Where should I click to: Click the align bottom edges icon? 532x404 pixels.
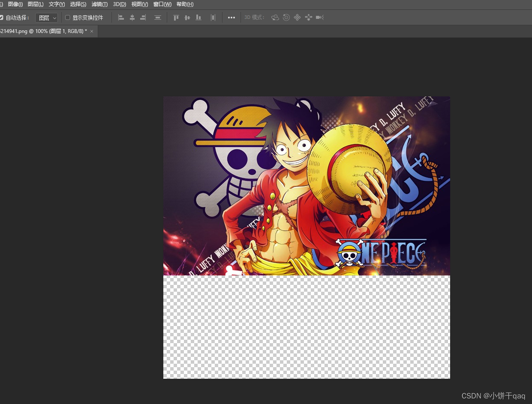[198, 18]
